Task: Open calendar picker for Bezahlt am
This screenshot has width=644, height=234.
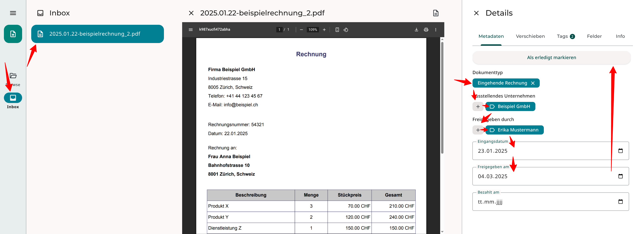Action: coord(620,202)
